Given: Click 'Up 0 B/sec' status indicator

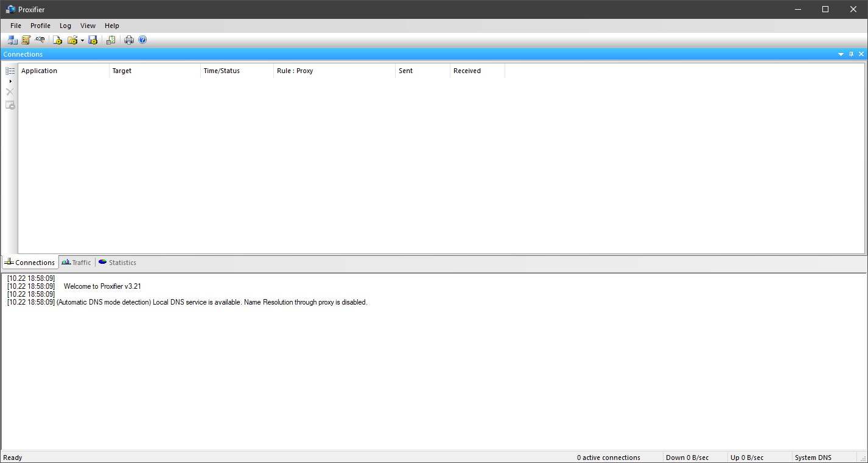Looking at the screenshot, I should click(747, 458).
